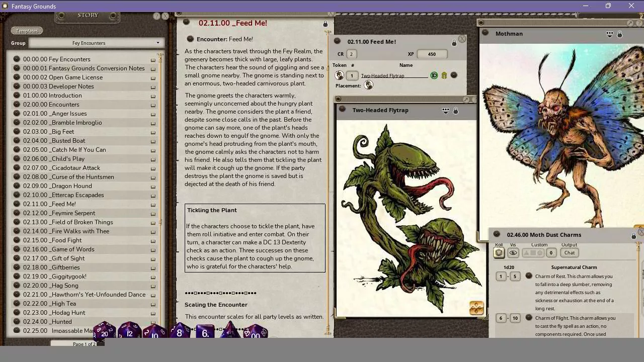Toggle lock on the Mothman image window
644x362 pixels.
pyautogui.click(x=620, y=34)
